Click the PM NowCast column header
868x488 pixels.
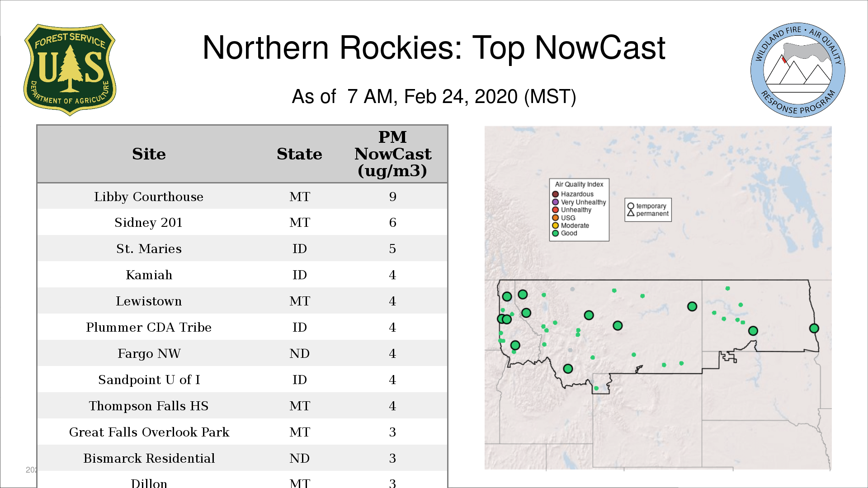click(x=392, y=154)
